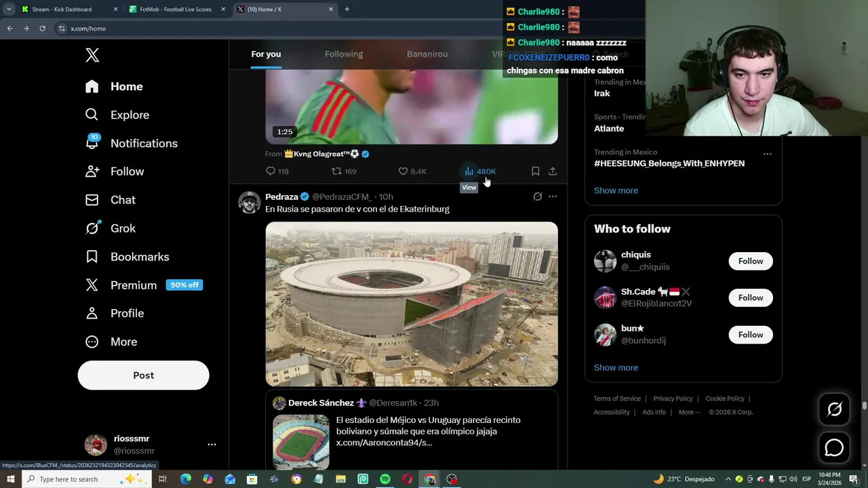Open floating messages chat button
The image size is (868, 488).
[834, 448]
